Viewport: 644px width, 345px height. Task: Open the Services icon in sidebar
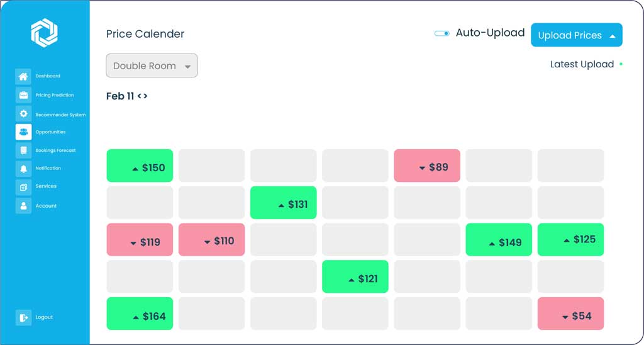[23, 187]
